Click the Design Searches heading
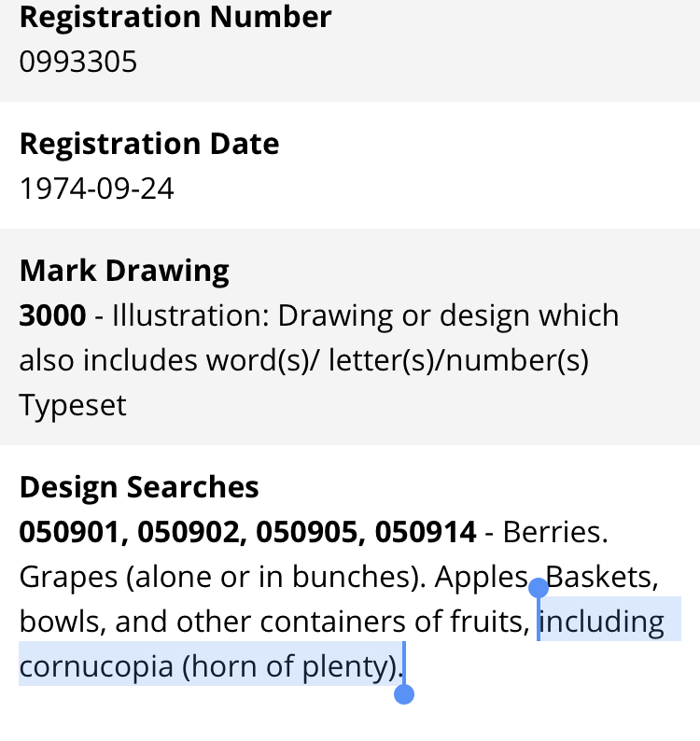 coord(139,487)
